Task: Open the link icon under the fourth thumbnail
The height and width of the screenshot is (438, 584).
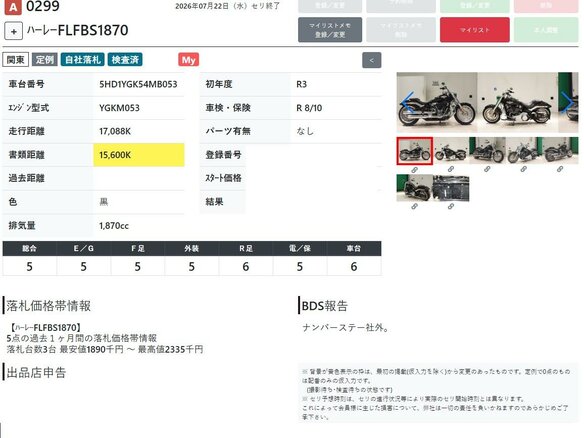Action: 523,169
